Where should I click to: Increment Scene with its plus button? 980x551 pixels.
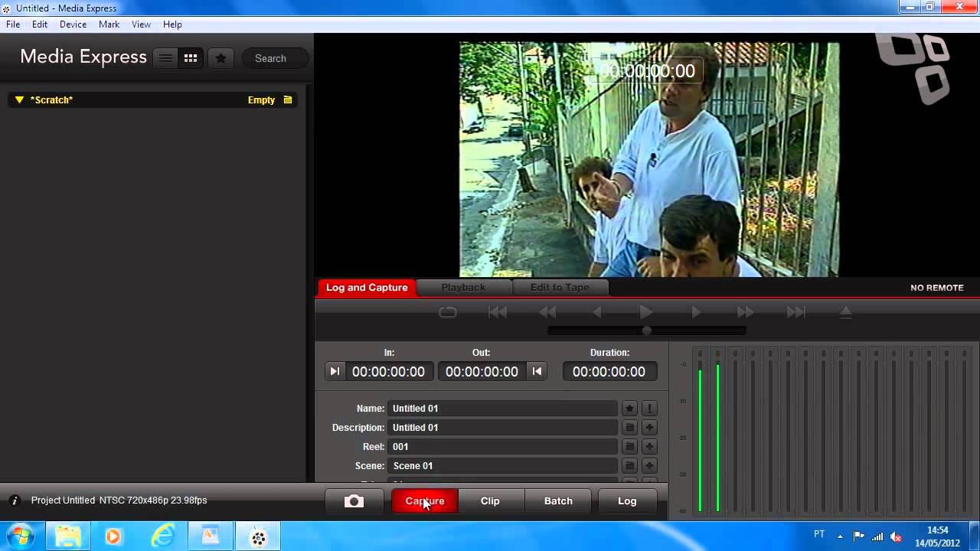point(649,466)
